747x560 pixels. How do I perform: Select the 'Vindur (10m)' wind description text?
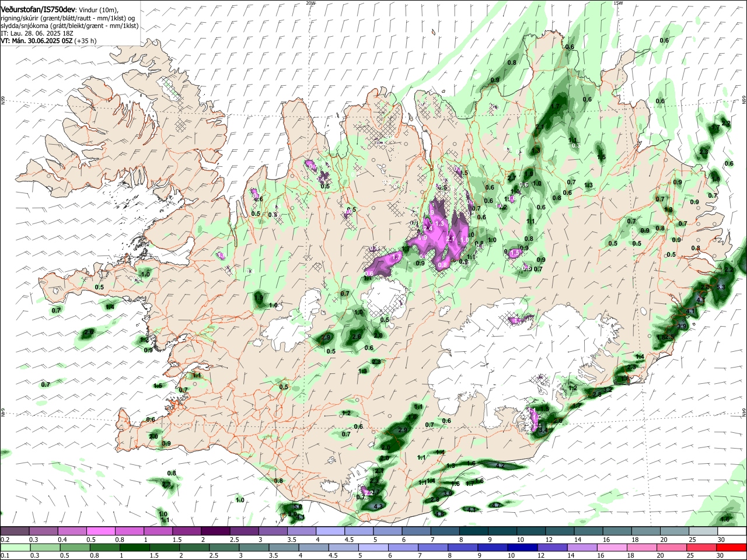pyautogui.click(x=98, y=9)
